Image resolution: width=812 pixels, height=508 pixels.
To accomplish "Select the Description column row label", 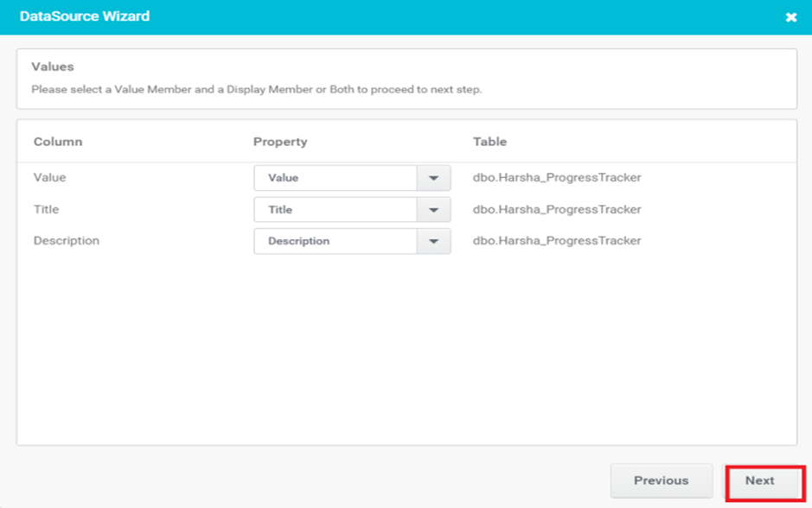I will (67, 240).
